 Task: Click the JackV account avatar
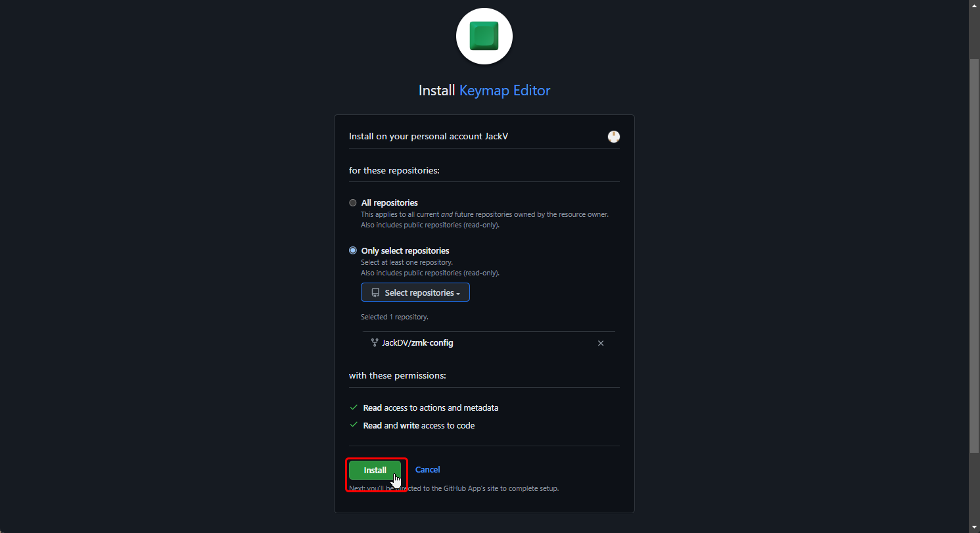tap(613, 137)
